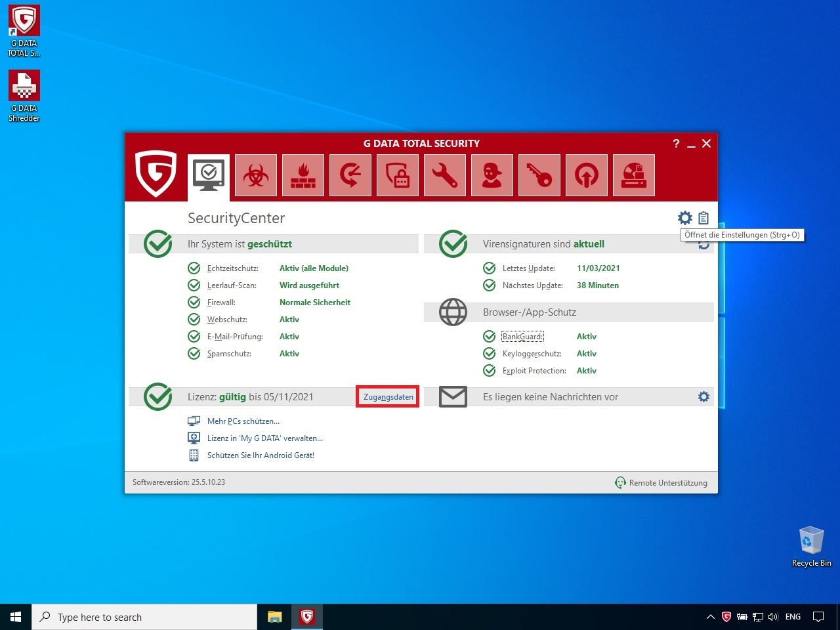Open the Parental controls tab
840x630 pixels.
492,175
